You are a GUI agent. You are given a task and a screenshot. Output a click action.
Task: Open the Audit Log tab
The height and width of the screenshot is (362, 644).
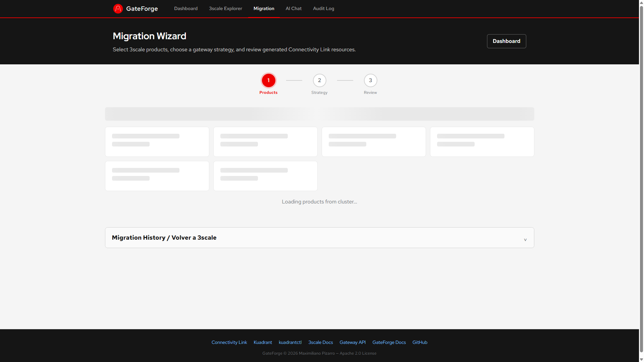pyautogui.click(x=323, y=8)
